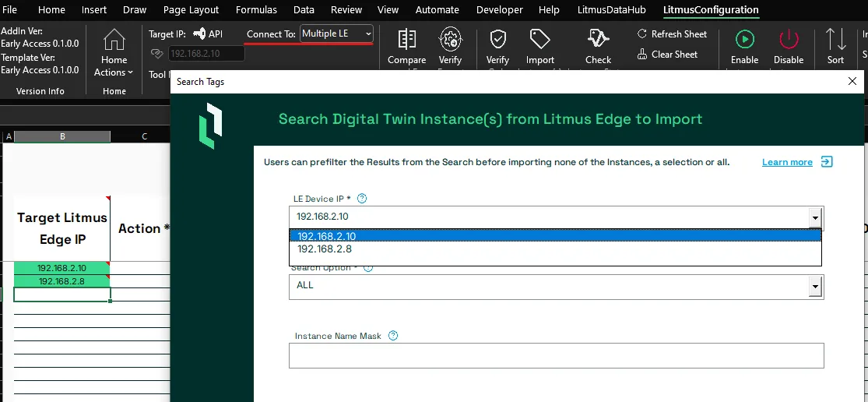This screenshot has height=402, width=868.
Task: Open the Data ribbon tab
Action: [304, 10]
